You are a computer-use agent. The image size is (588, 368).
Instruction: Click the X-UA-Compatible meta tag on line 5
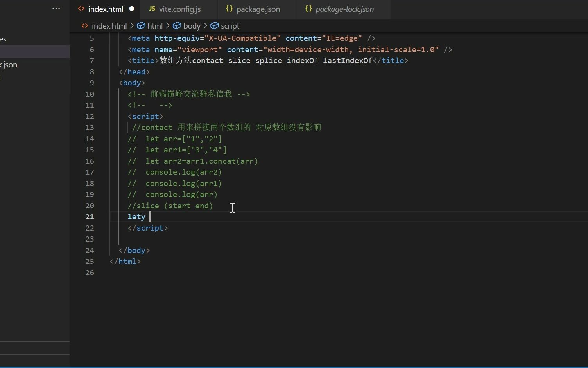pos(251,38)
